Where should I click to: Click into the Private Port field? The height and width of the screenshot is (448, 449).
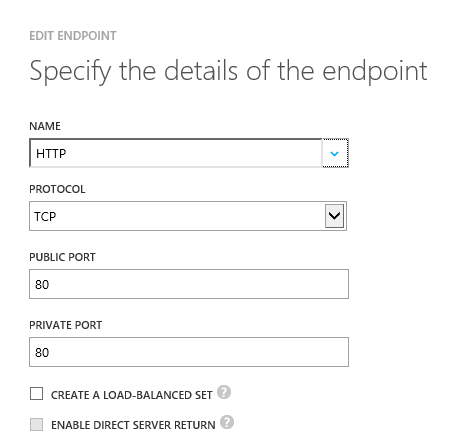(x=189, y=352)
